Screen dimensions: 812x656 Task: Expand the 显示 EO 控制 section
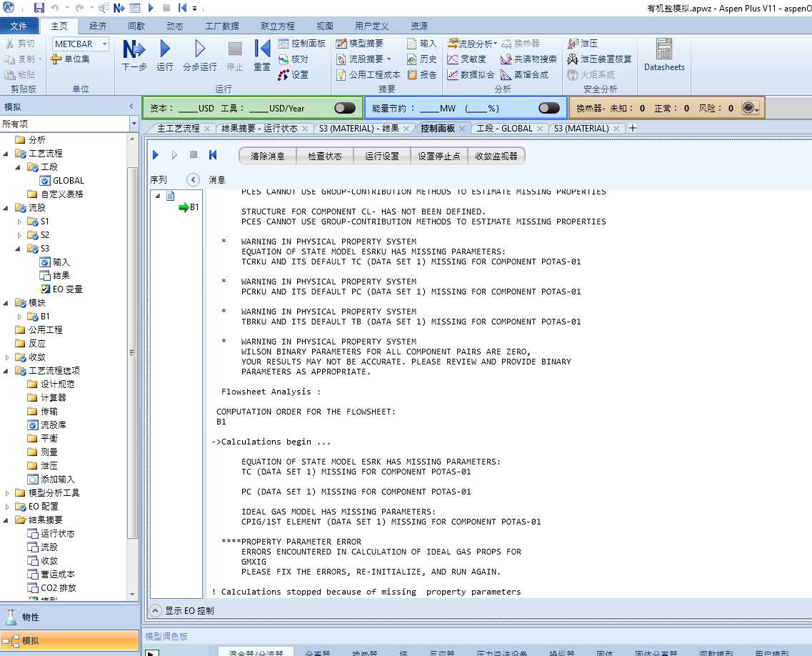tap(156, 610)
